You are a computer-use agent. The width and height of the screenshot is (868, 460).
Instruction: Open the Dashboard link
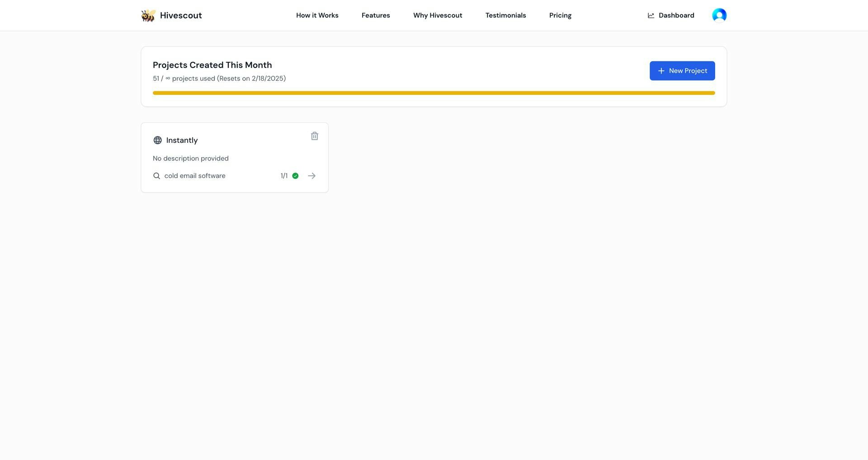(671, 15)
